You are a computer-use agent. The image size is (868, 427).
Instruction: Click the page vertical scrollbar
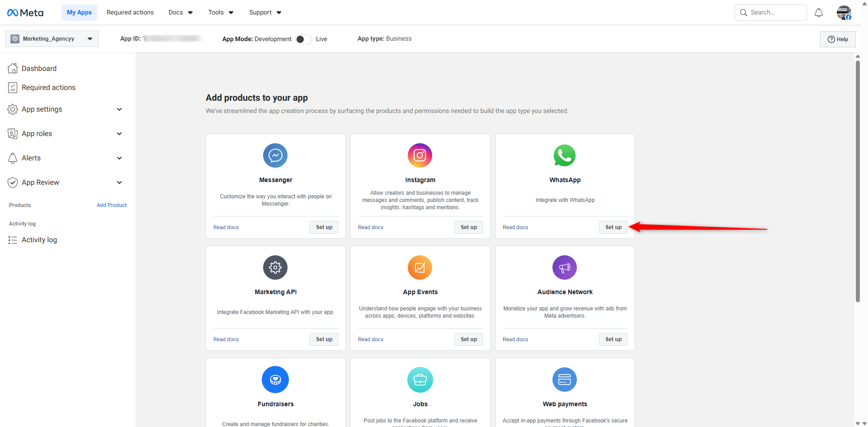coord(858,181)
